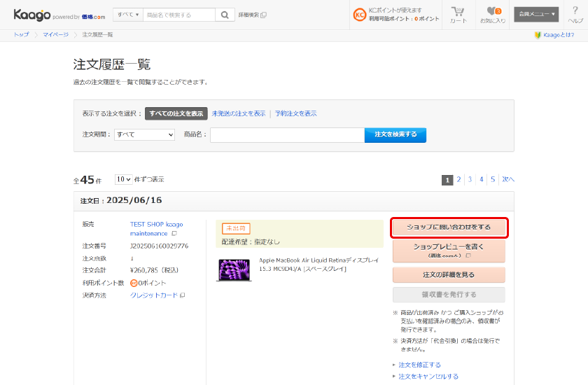Select 未発送の注文を表示 filter
588x385 pixels.
[x=239, y=113]
